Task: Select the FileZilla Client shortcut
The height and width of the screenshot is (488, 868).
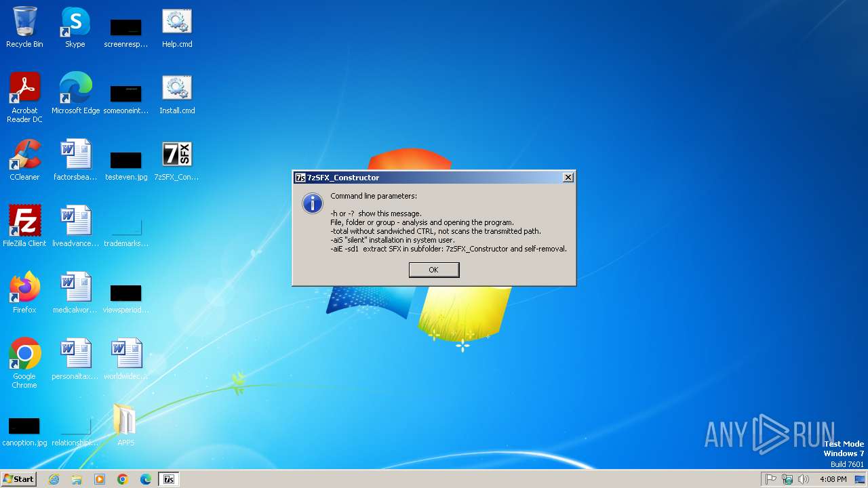Action: [24, 227]
